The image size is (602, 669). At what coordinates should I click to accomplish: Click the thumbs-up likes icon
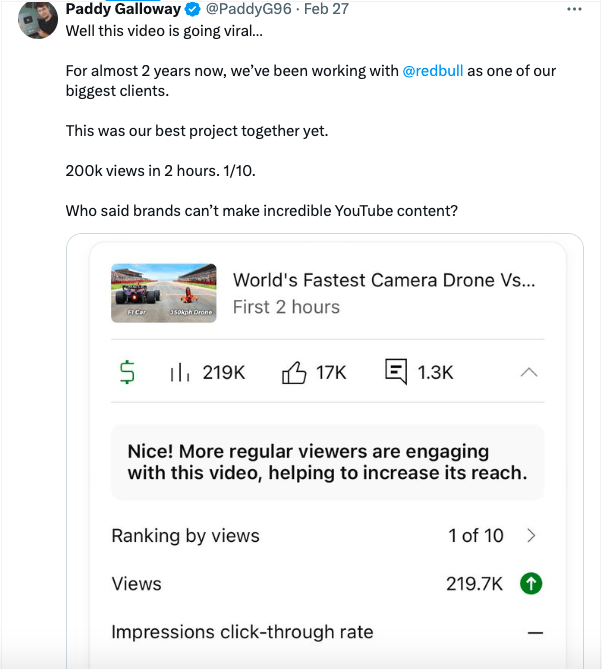pos(294,372)
